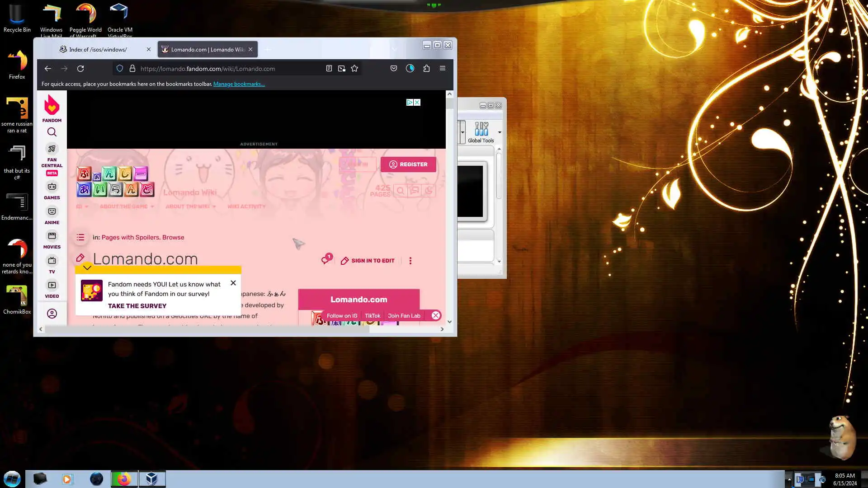The width and height of the screenshot is (868, 488).
Task: Expand About the Game dropdown
Action: tap(127, 206)
